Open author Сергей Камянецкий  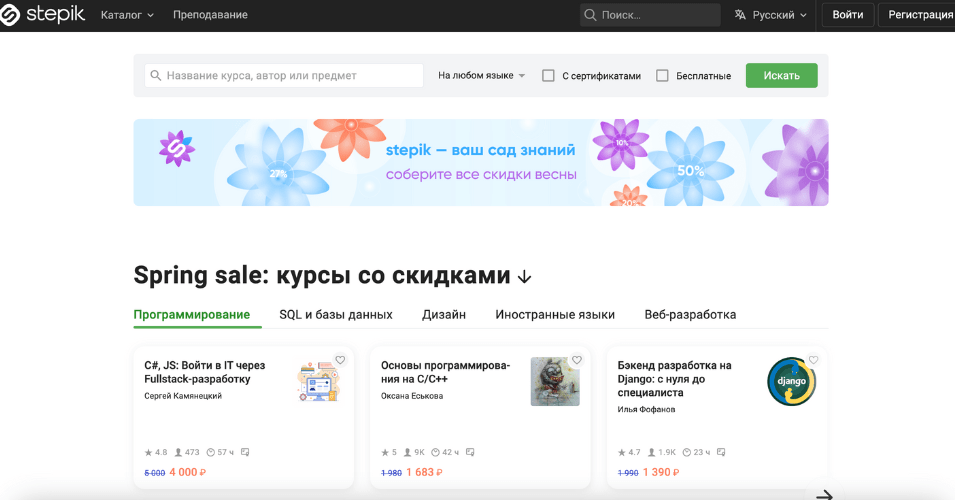(183, 396)
